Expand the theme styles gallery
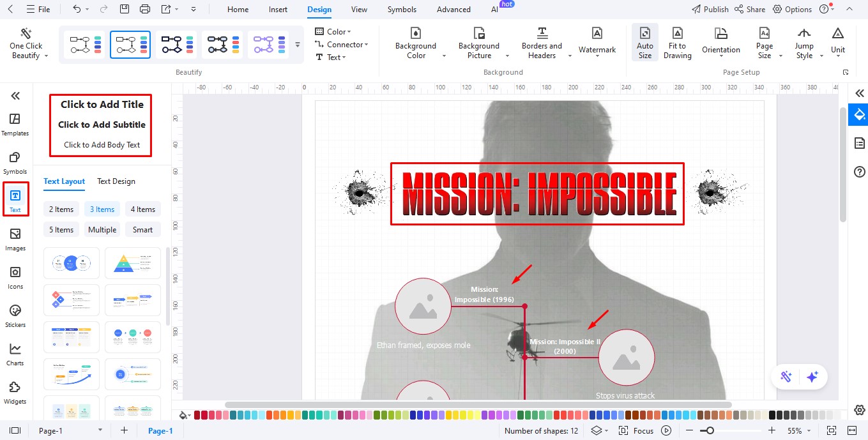The height and width of the screenshot is (440, 868). point(297,45)
